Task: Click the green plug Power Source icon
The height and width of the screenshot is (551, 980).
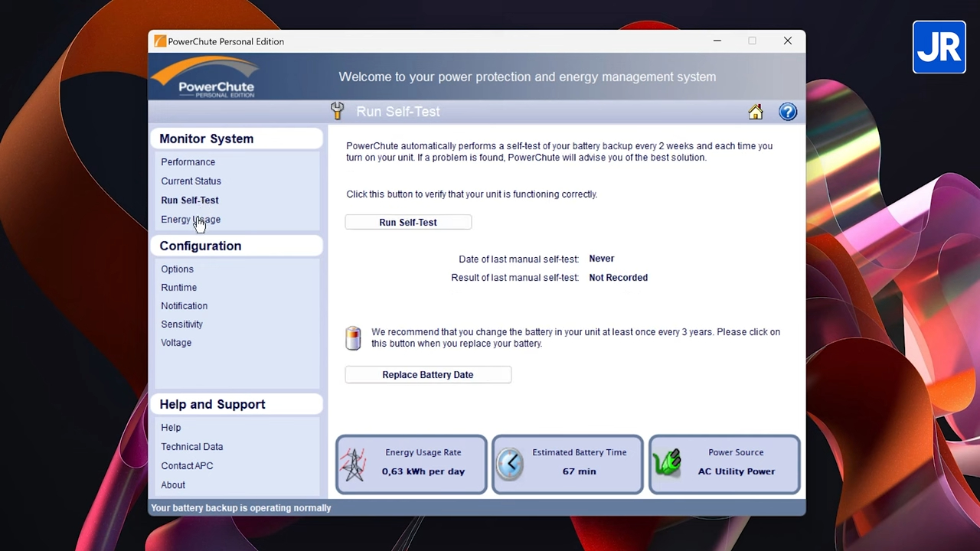Action: [668, 463]
